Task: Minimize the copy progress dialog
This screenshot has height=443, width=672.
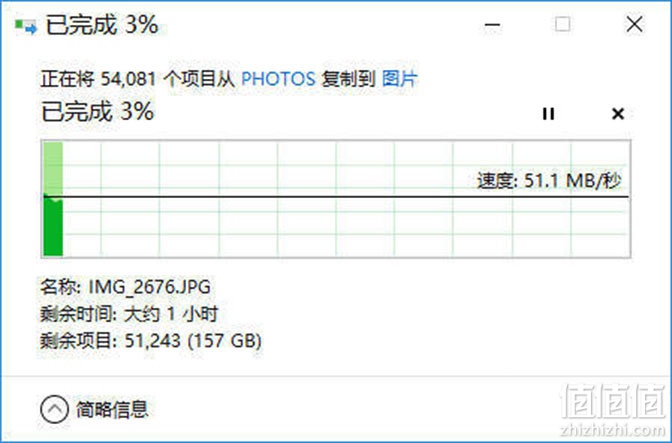Action: tap(492, 24)
